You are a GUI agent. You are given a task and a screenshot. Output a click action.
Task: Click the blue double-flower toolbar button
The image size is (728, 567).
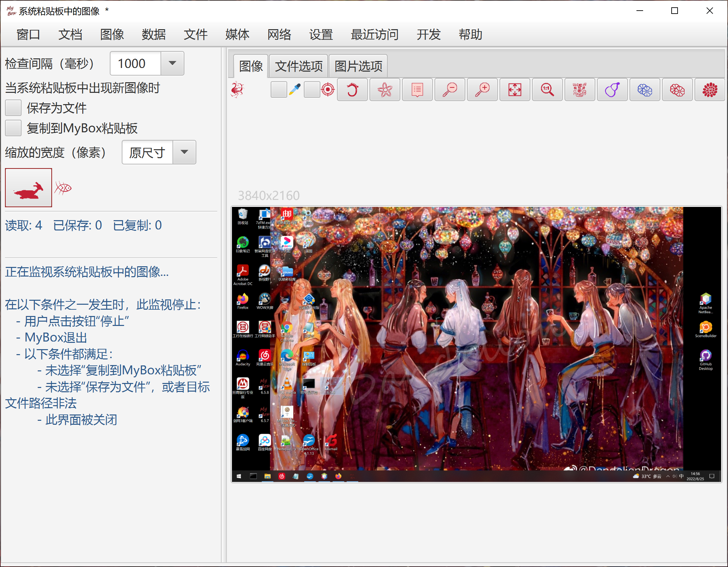645,90
